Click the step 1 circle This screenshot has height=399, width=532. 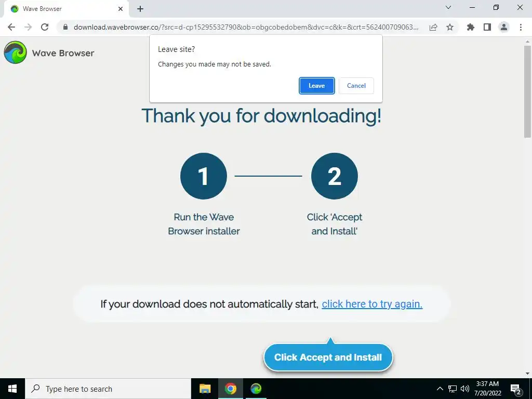point(204,176)
